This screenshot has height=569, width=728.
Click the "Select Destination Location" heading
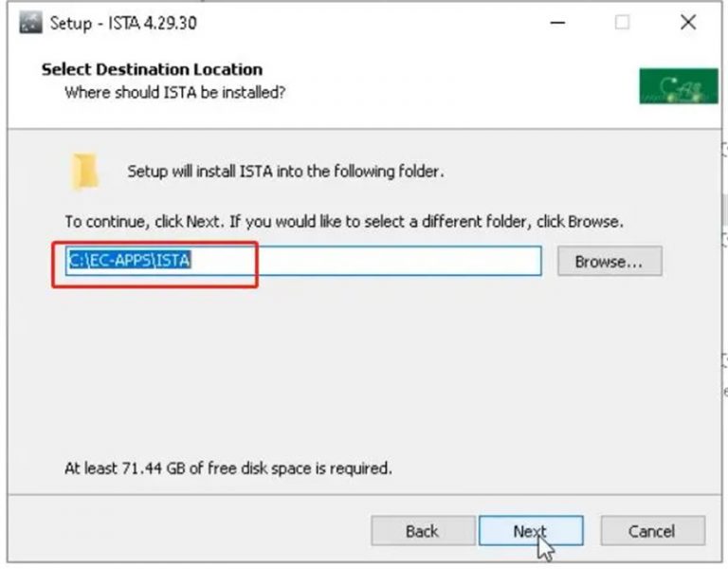click(x=152, y=69)
